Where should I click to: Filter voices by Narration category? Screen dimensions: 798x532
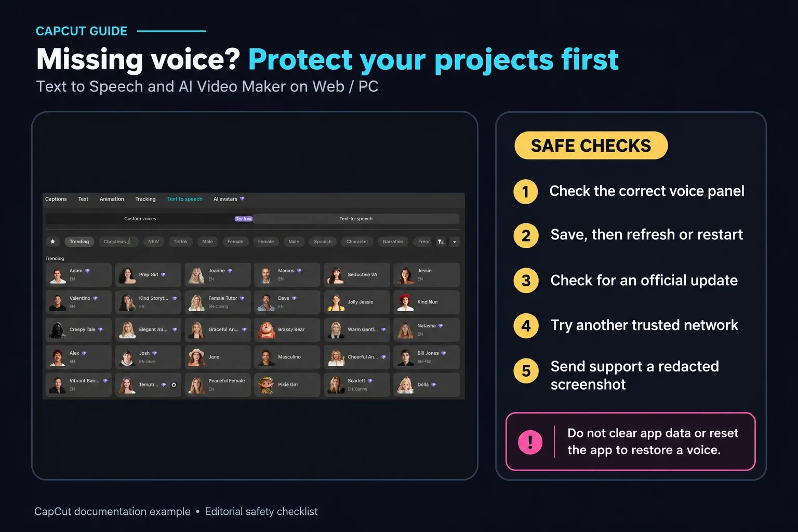pyautogui.click(x=393, y=242)
